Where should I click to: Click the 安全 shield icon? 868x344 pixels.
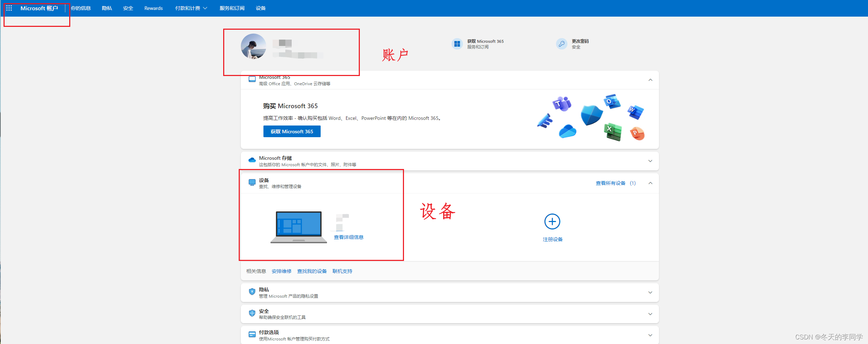pyautogui.click(x=252, y=313)
